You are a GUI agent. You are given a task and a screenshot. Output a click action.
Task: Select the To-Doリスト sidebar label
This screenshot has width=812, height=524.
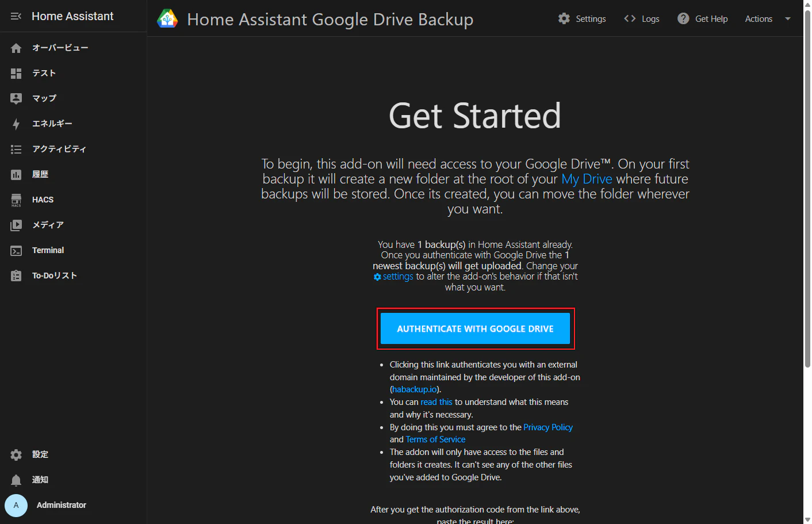55,276
